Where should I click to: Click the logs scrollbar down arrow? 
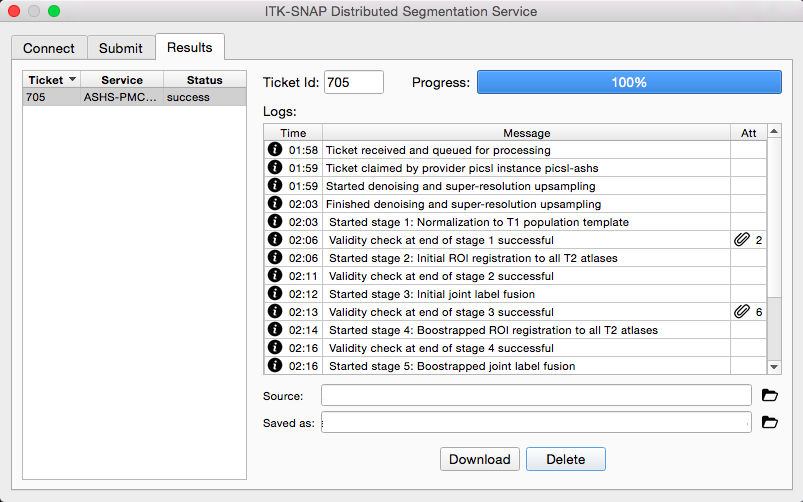pos(774,367)
